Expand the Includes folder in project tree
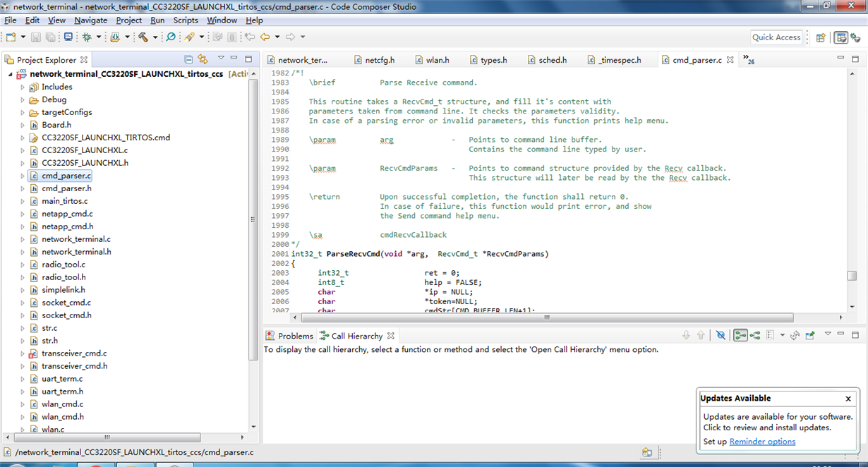The height and width of the screenshot is (467, 868). pos(23,87)
